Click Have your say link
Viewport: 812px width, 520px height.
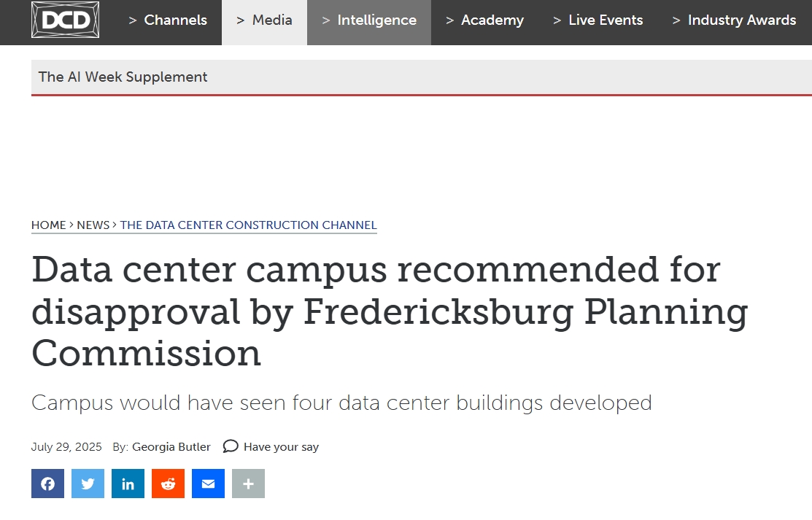pos(281,447)
